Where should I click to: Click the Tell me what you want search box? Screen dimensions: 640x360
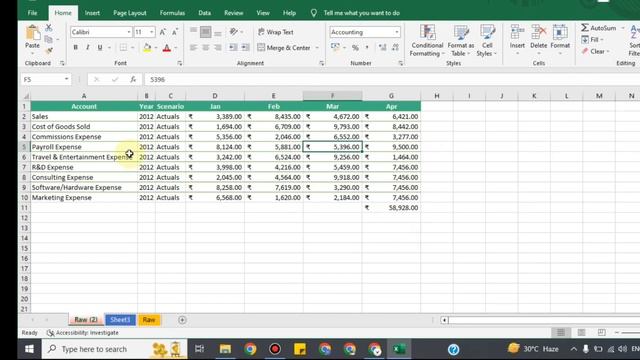361,13
